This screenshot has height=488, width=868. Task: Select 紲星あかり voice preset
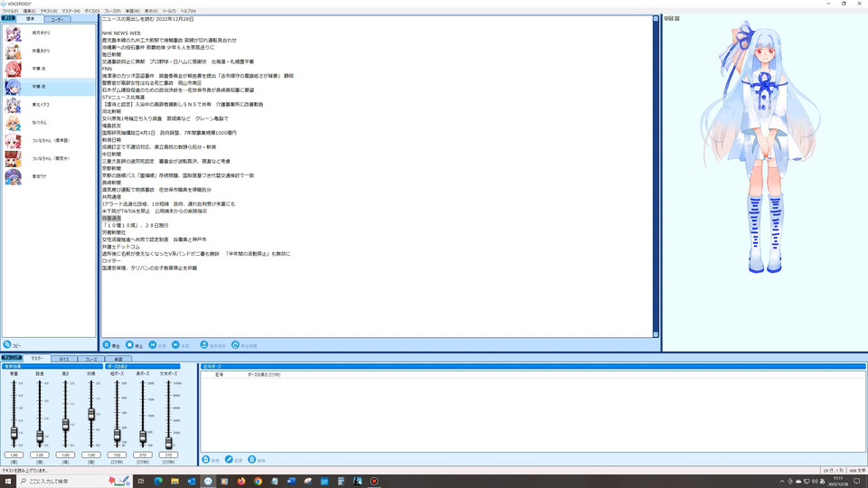49,51
